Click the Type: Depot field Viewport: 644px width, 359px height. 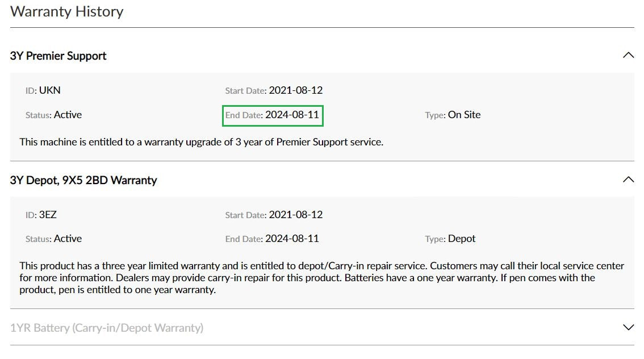(x=450, y=239)
